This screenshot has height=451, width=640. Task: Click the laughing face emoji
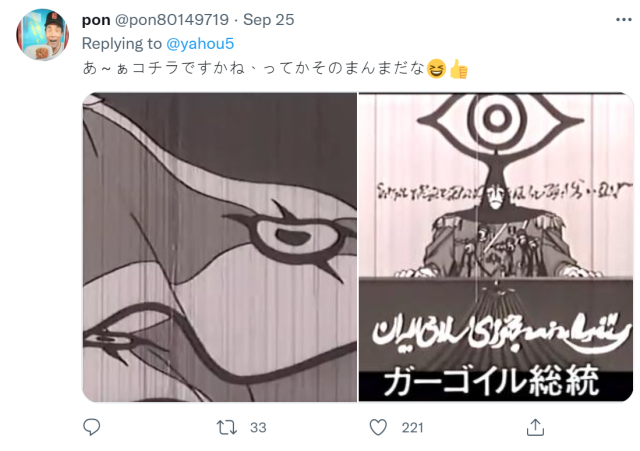[x=436, y=68]
